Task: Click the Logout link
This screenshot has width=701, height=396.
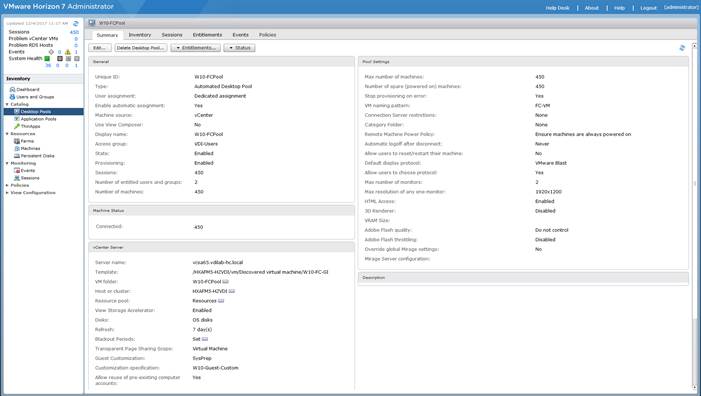Action: coord(648,8)
